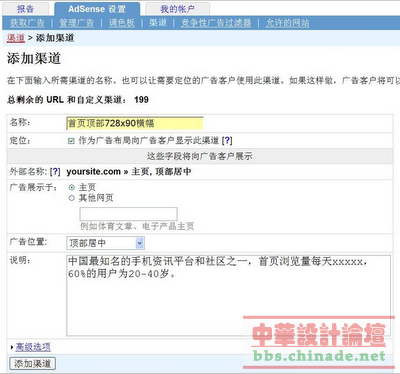Click the external name text 'yoursite.com » 主页, 顶部居中'
400x374 pixels.
(129, 172)
